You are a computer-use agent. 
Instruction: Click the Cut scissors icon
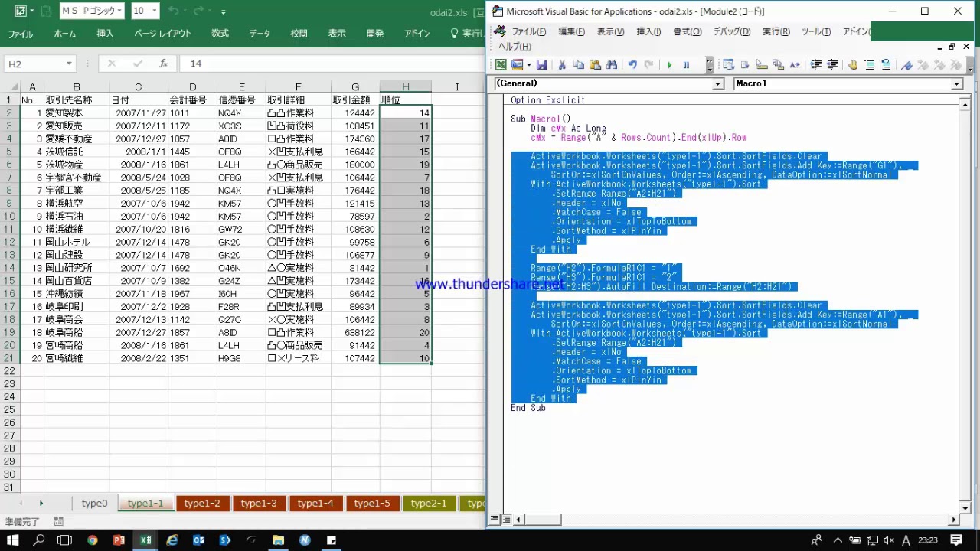coord(562,65)
